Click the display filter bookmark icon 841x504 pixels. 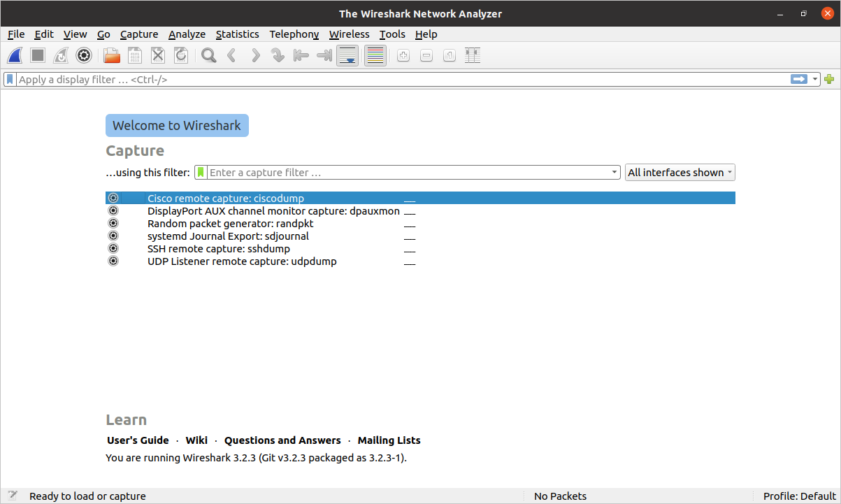tap(10, 80)
